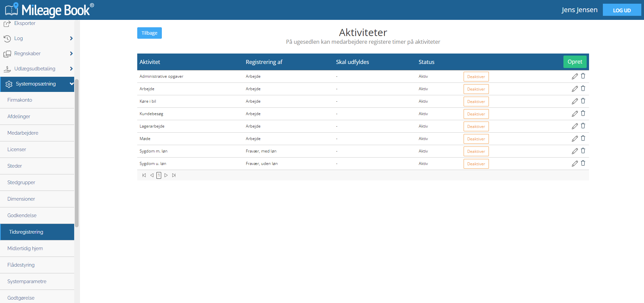The width and height of the screenshot is (644, 303).
Task: Deactivate the Køre i bil activity
Action: tap(476, 102)
